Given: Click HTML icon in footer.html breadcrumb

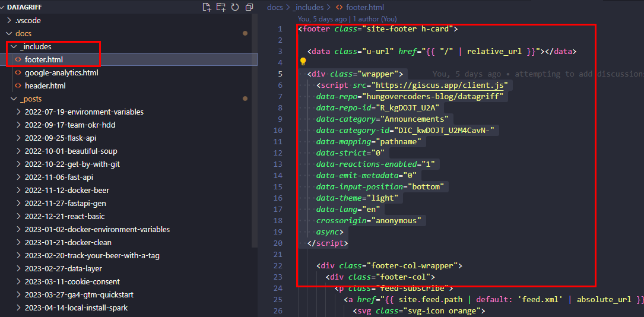Looking at the screenshot, I should point(340,7).
